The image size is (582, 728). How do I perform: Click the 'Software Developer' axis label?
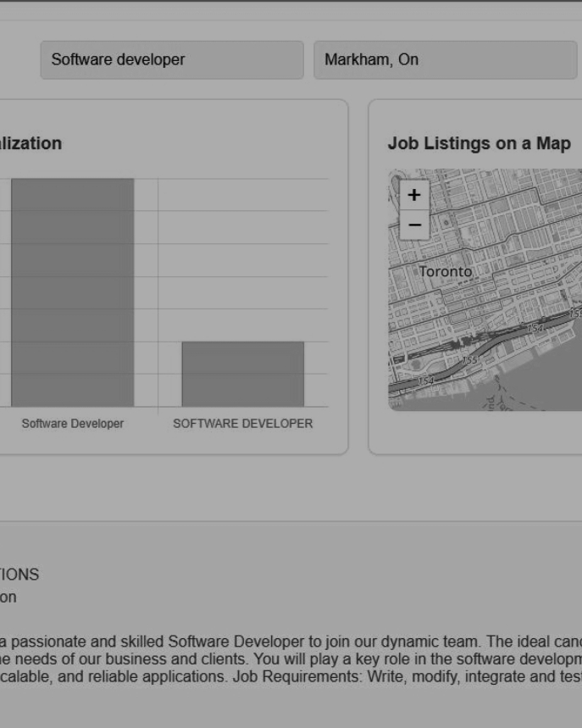(x=72, y=424)
